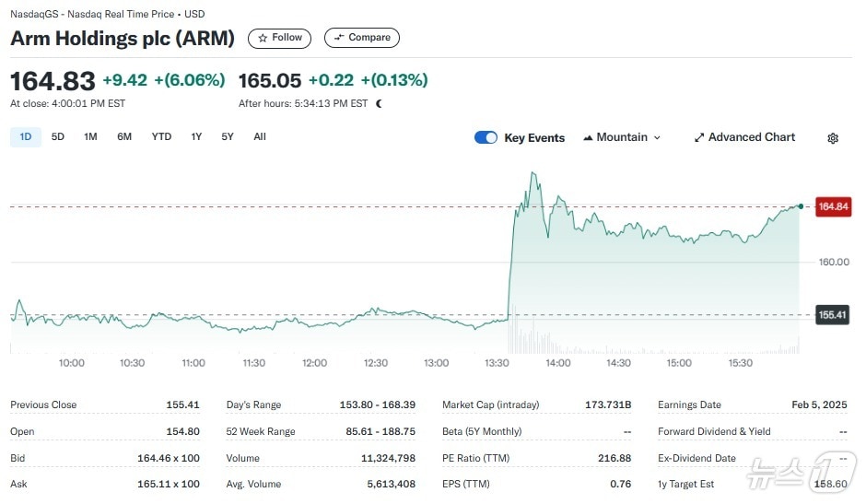Open the Advanced Chart link
The height and width of the screenshot is (504, 866).
click(x=744, y=137)
